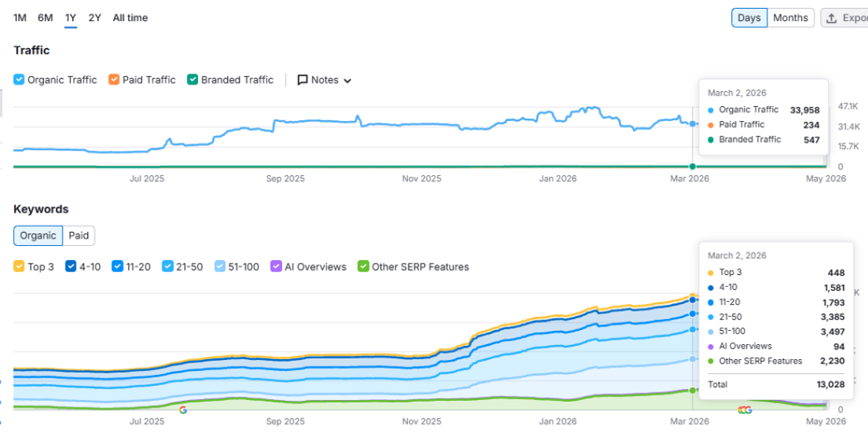
Task: Toggle the 21-50 positions checkbox
Action: pyautogui.click(x=168, y=266)
